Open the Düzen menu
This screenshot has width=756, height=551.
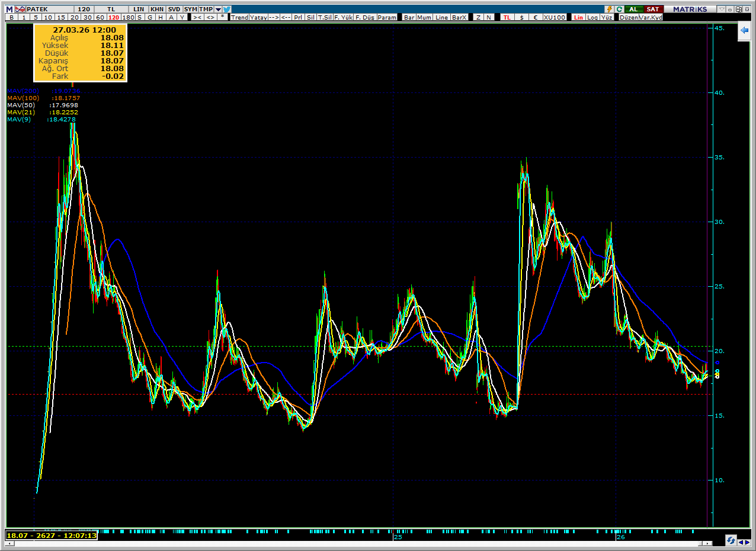click(x=627, y=17)
